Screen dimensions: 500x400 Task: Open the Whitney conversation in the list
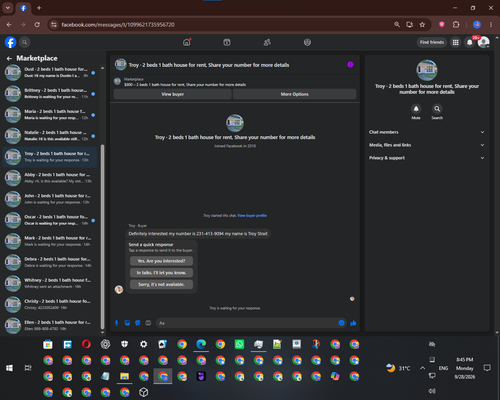click(x=50, y=283)
